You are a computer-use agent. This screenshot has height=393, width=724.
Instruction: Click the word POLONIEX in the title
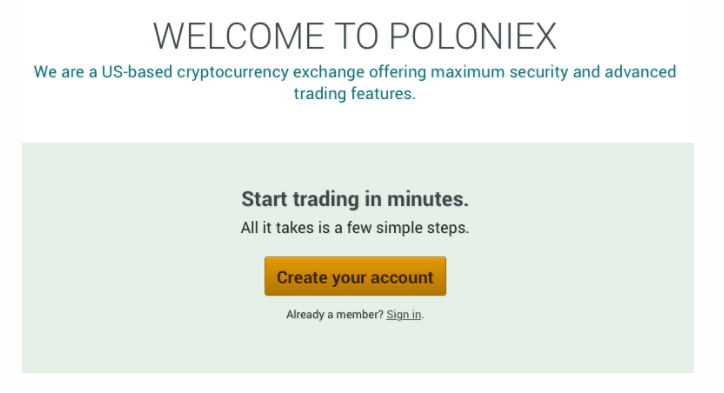tap(473, 36)
